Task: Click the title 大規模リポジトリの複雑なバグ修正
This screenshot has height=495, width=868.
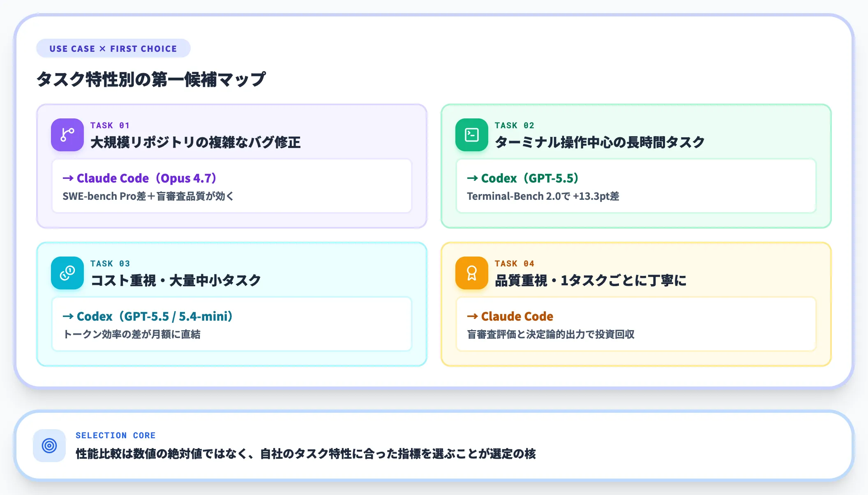Action: coord(196,142)
